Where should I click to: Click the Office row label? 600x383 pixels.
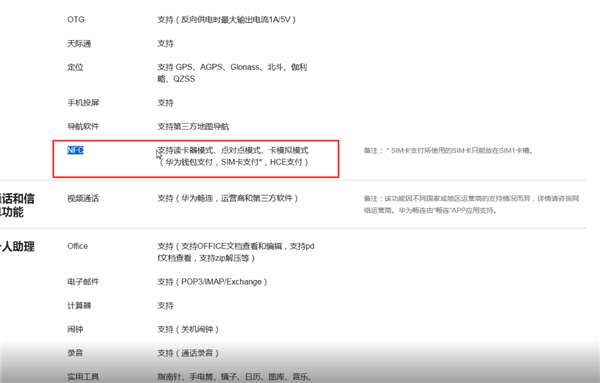pos(78,246)
